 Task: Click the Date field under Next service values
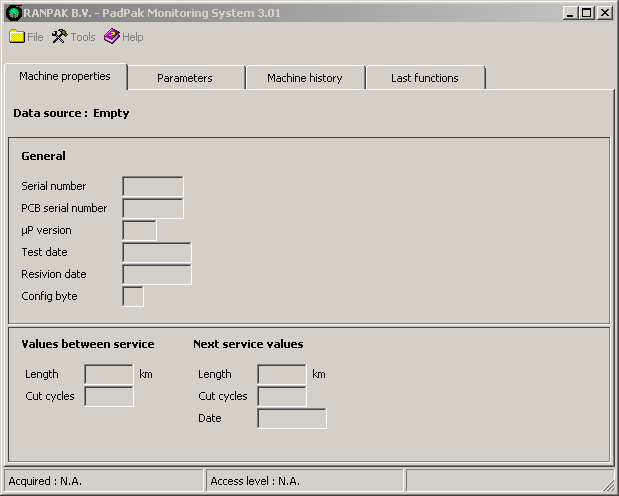(x=292, y=419)
